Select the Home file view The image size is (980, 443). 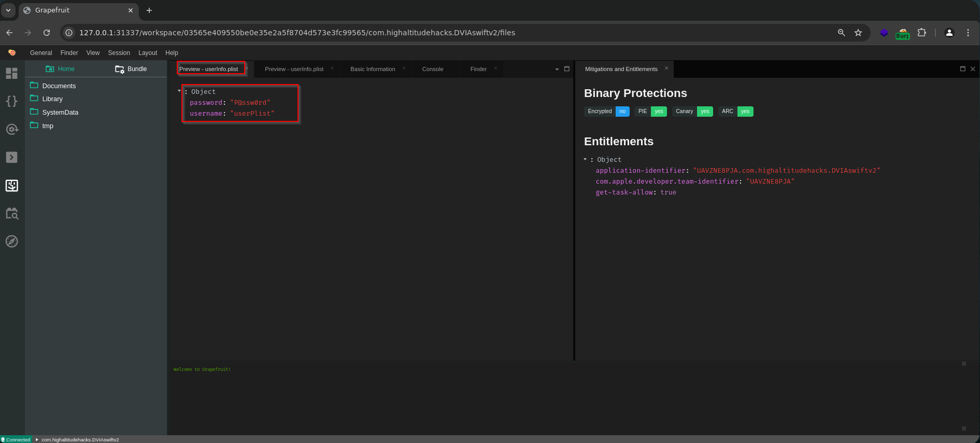[x=60, y=69]
